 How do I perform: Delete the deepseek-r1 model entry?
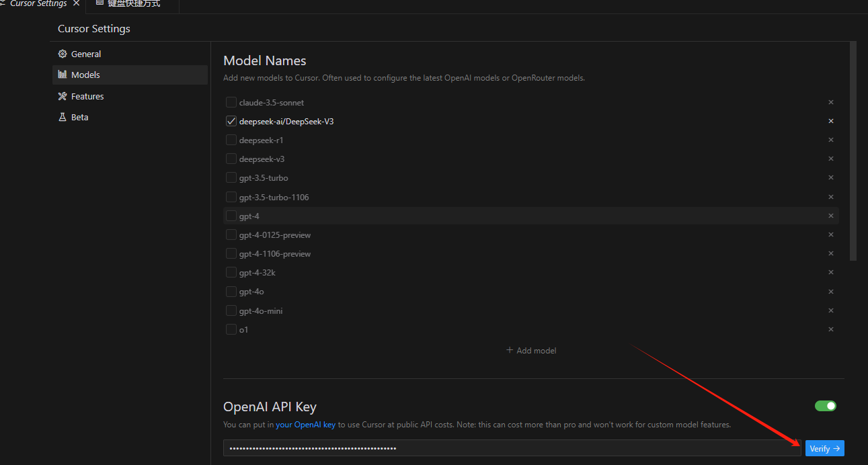click(x=831, y=140)
